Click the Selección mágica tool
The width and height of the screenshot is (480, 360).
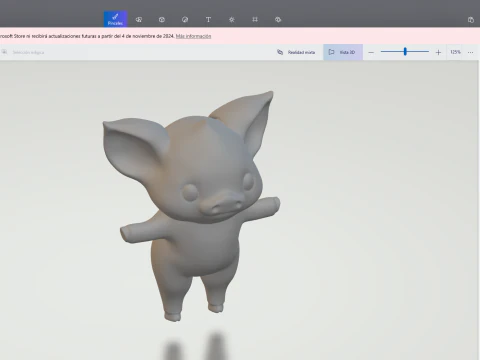tap(23, 52)
